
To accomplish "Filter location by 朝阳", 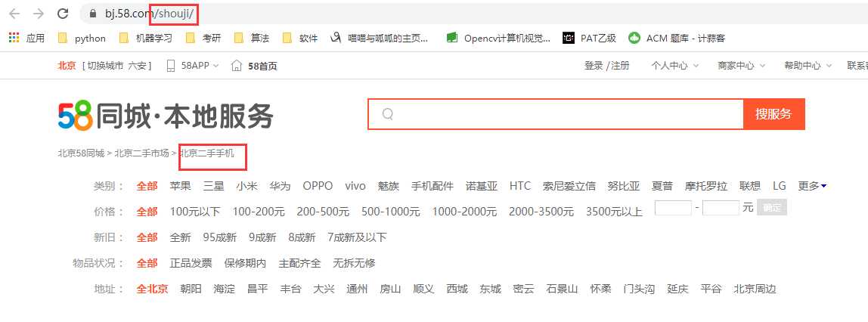I will point(191,289).
